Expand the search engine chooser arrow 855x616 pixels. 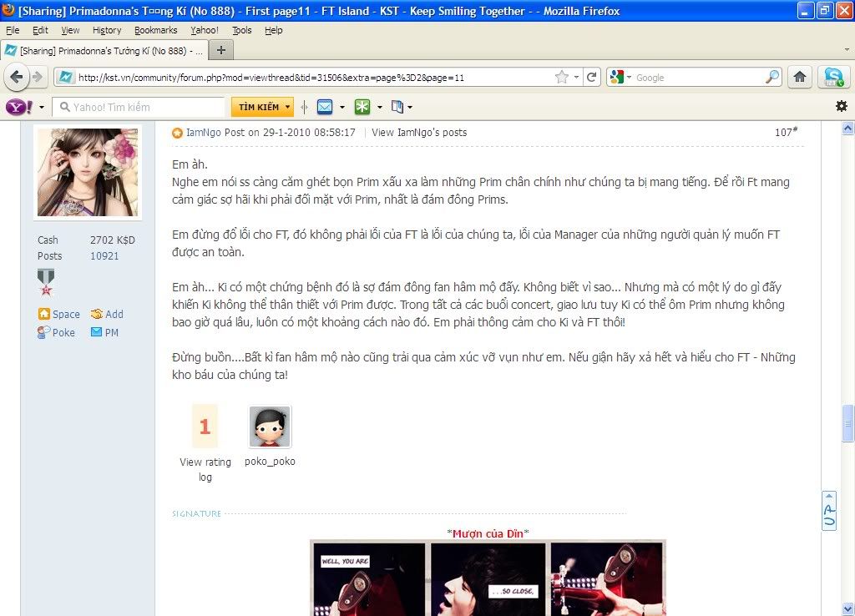pyautogui.click(x=629, y=78)
